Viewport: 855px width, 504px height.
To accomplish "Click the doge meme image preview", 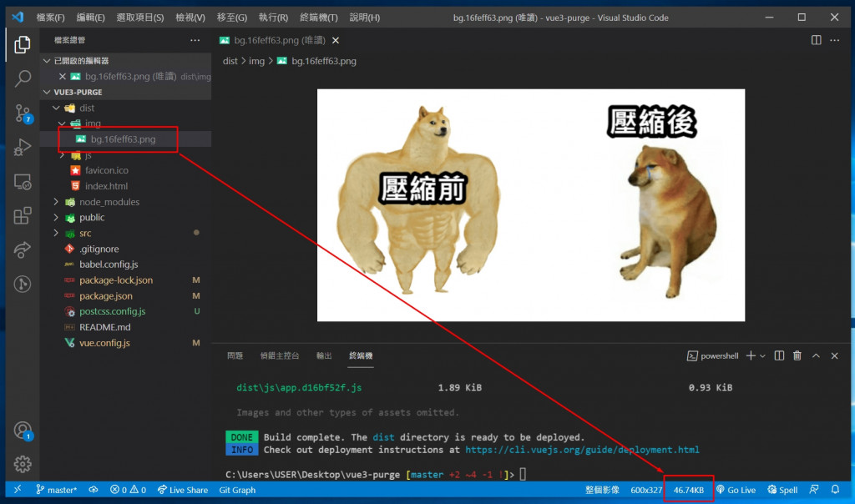I will point(531,205).
